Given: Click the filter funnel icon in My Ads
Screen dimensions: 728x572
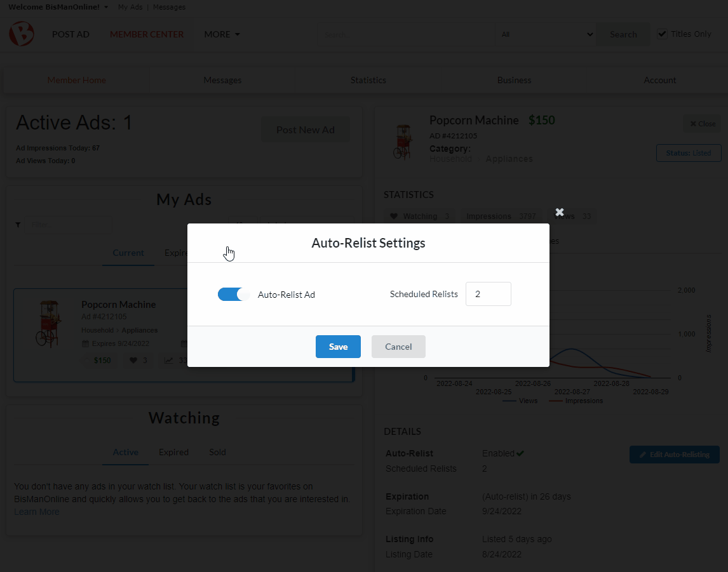Looking at the screenshot, I should pyautogui.click(x=18, y=224).
